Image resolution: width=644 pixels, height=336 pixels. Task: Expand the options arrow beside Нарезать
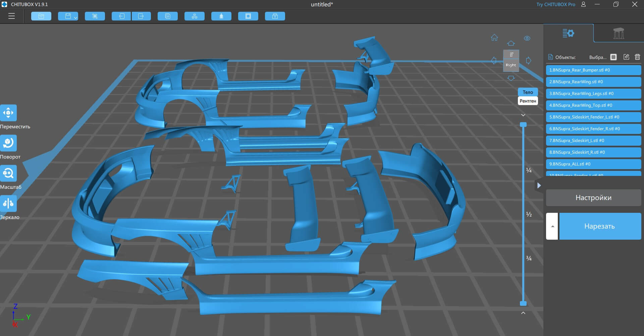[x=552, y=226]
